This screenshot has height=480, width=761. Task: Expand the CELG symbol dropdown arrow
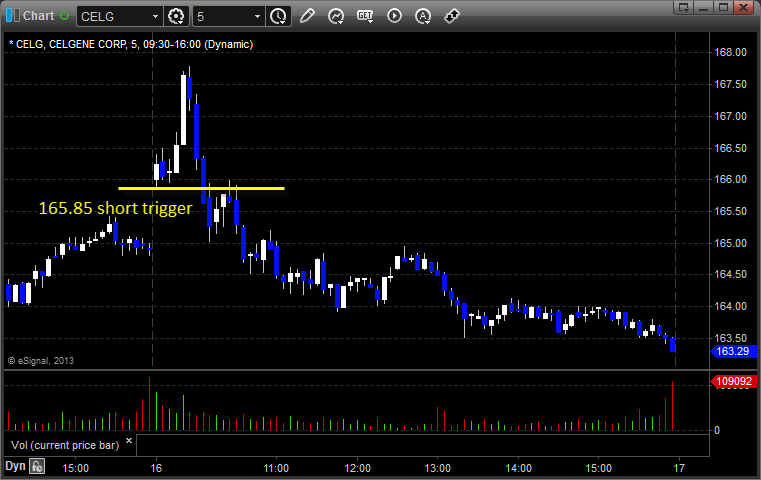(155, 17)
